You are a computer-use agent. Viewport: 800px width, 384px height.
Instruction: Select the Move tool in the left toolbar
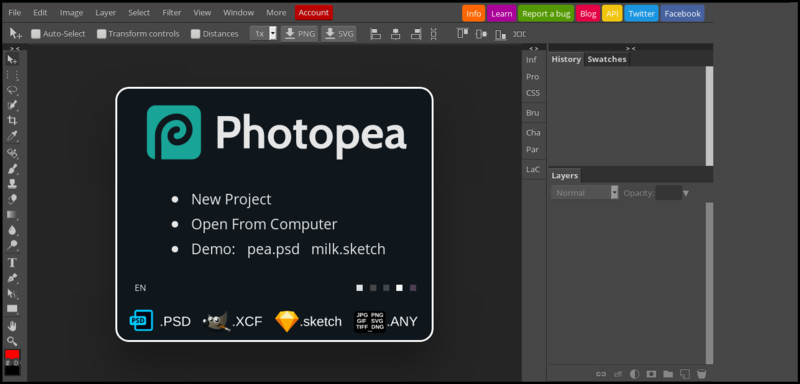(x=12, y=60)
